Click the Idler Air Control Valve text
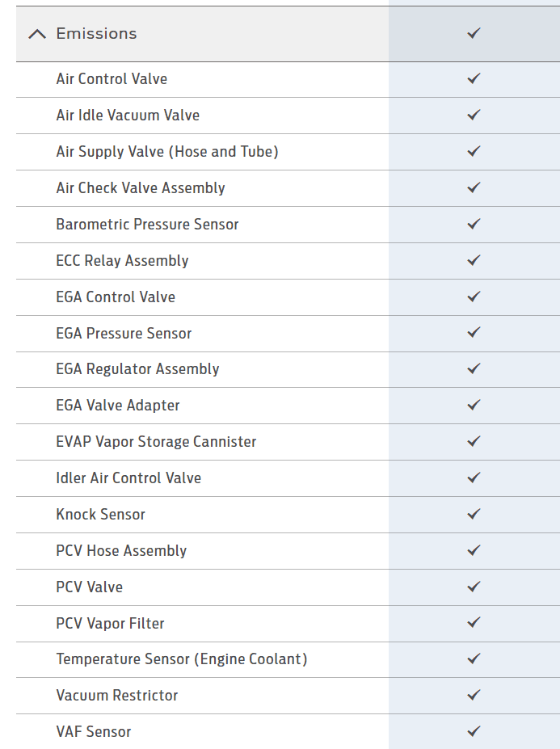Viewport: 560px width, 749px height. (128, 478)
